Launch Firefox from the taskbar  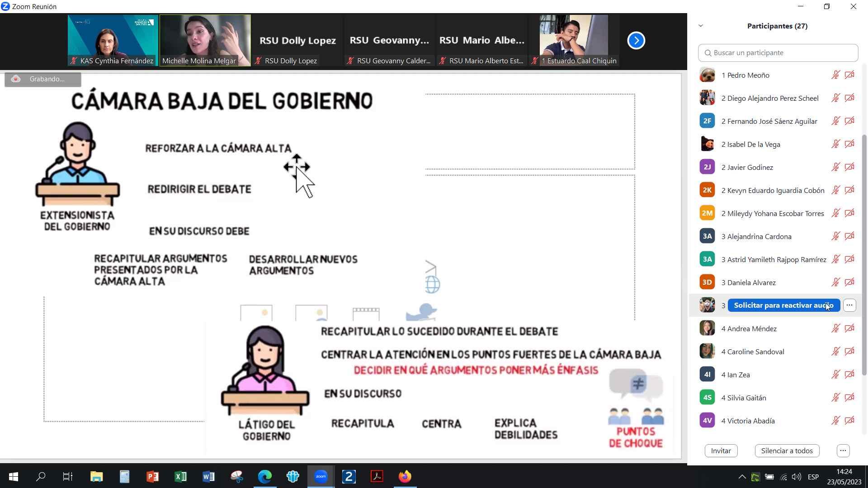point(405,477)
